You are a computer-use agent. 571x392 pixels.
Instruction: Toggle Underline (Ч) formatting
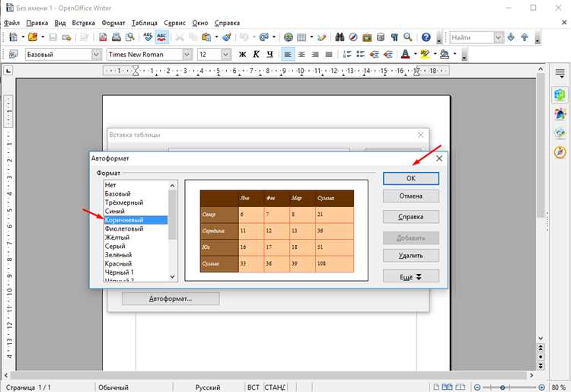[x=270, y=54]
